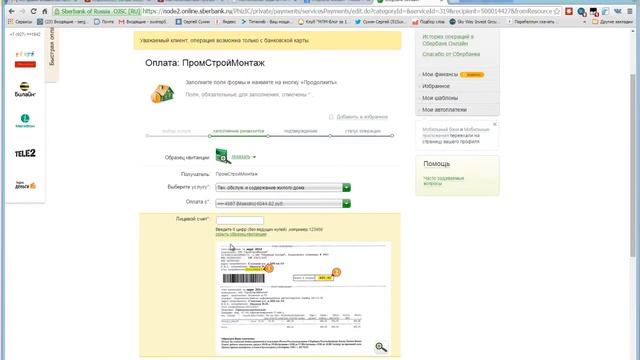Open the Chrome menu hamburger icon
The height and width of the screenshot is (360, 640).
(630, 11)
